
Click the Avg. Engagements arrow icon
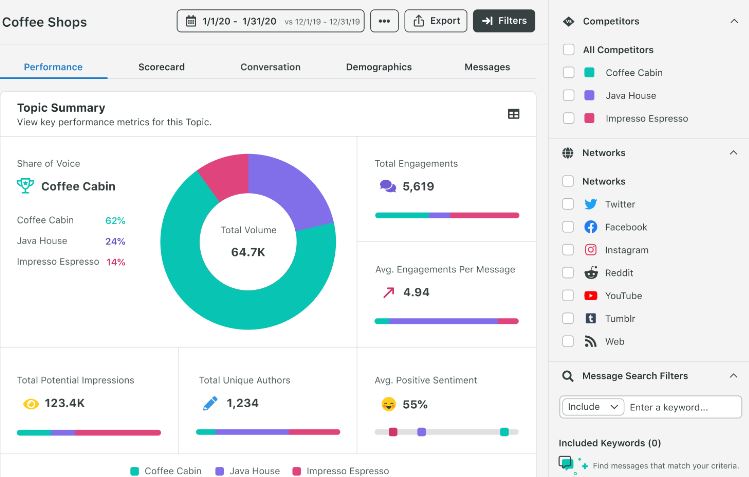[388, 292]
